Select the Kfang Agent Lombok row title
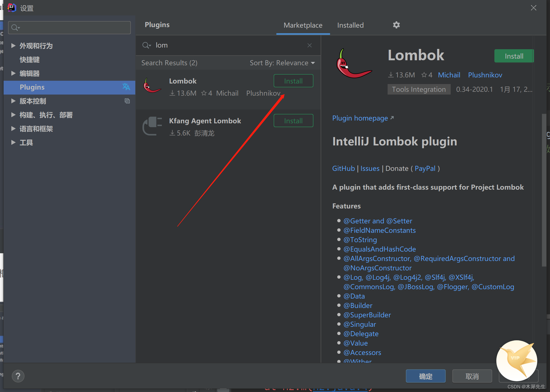The height and width of the screenshot is (392, 550). tap(205, 121)
